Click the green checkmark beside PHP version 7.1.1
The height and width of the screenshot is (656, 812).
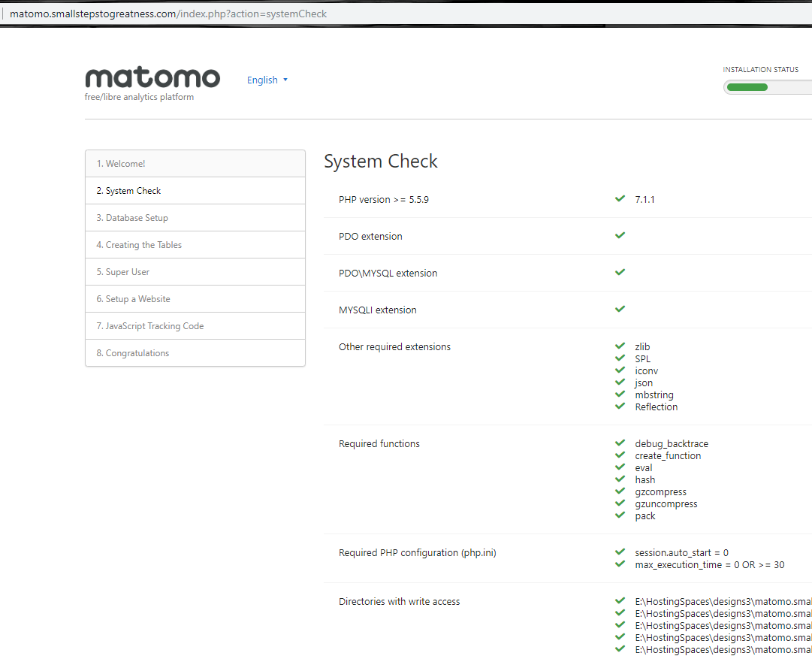pyautogui.click(x=620, y=198)
